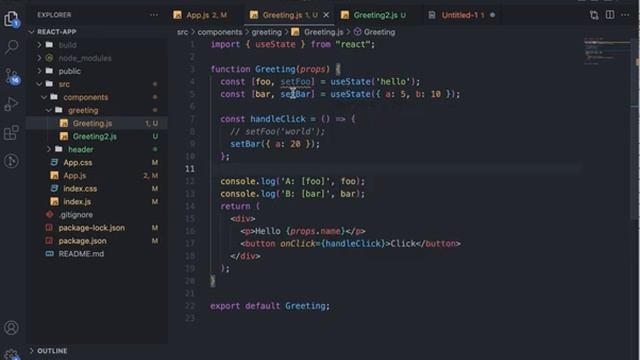Collapse the greeting folder

(83, 110)
